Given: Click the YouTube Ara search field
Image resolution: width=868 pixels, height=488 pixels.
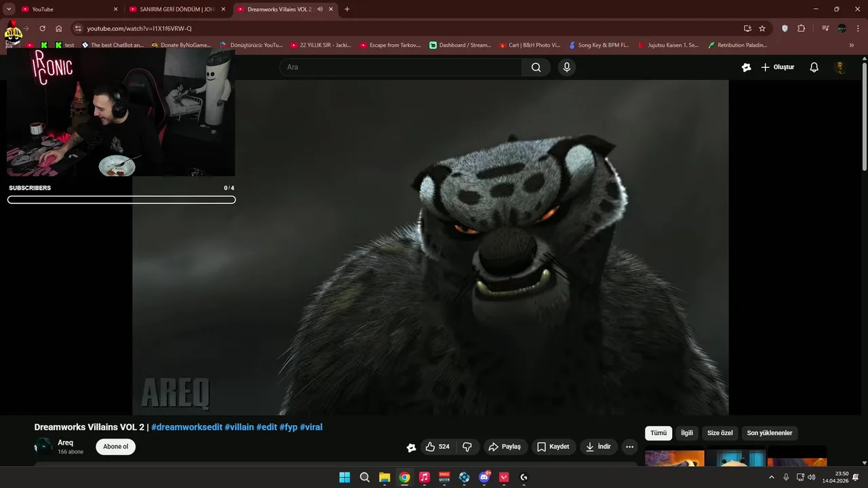Looking at the screenshot, I should point(400,67).
